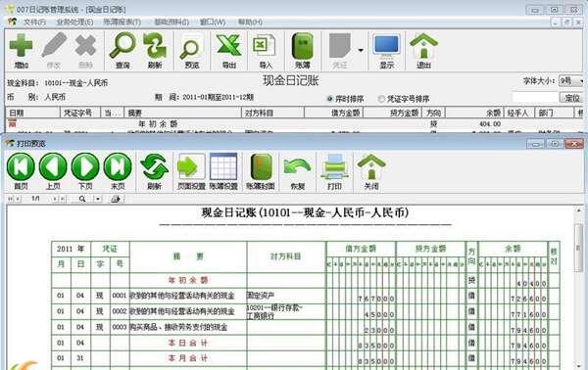Open the 账簿报表(T) menu

pyautogui.click(x=122, y=23)
